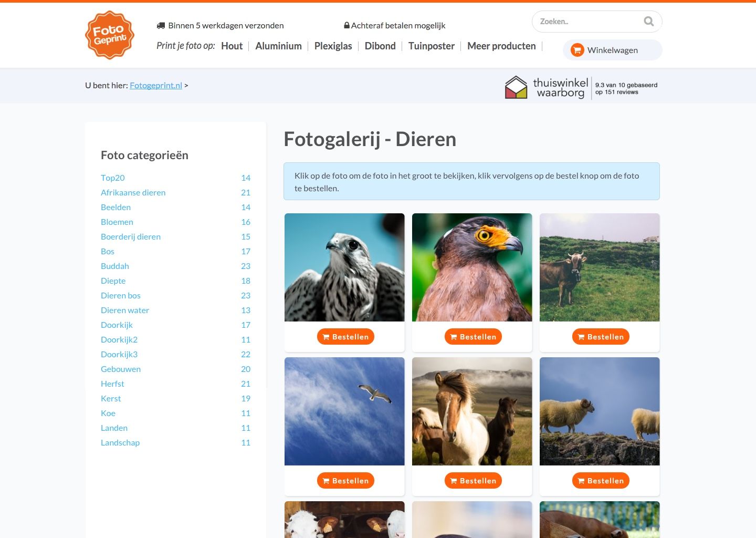Viewport: 756px width, 538px height.
Task: Browse the Afrikaanse dieren category
Action: point(133,192)
